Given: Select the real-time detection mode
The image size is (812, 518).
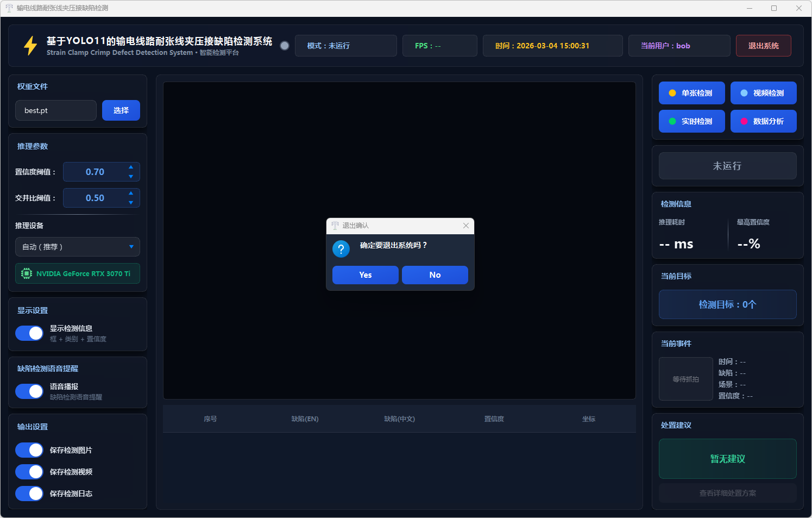Looking at the screenshot, I should (x=691, y=121).
